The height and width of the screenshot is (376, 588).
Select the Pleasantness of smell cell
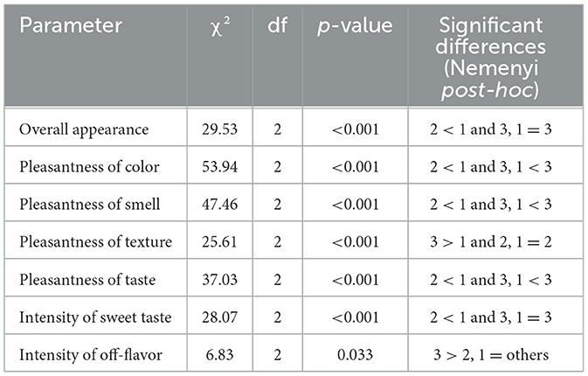pyautogui.click(x=90, y=204)
